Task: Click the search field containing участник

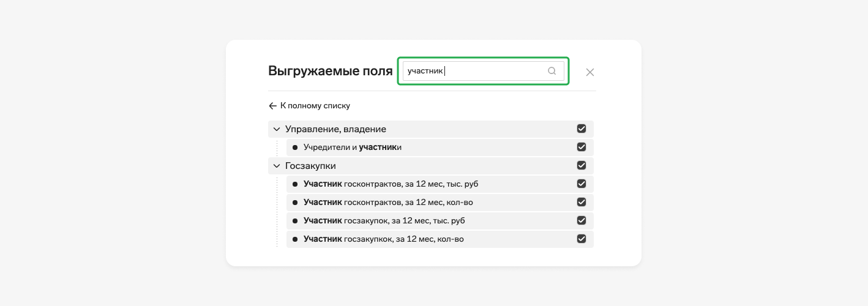Action: tap(483, 71)
